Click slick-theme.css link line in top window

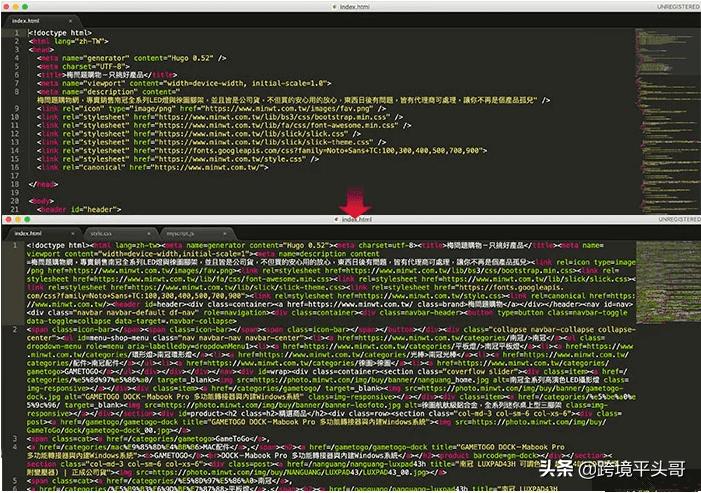(x=211, y=142)
